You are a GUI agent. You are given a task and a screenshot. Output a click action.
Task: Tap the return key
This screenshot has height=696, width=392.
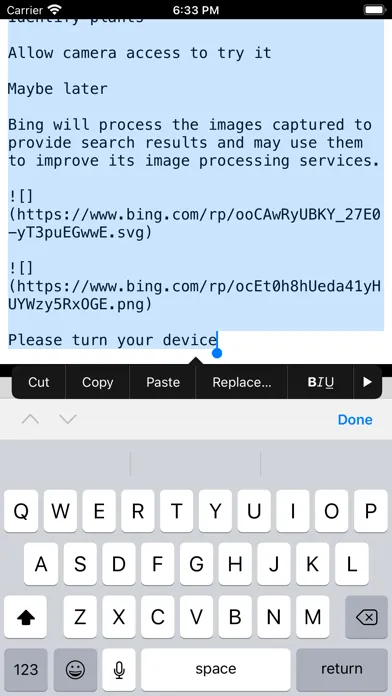pos(342,669)
